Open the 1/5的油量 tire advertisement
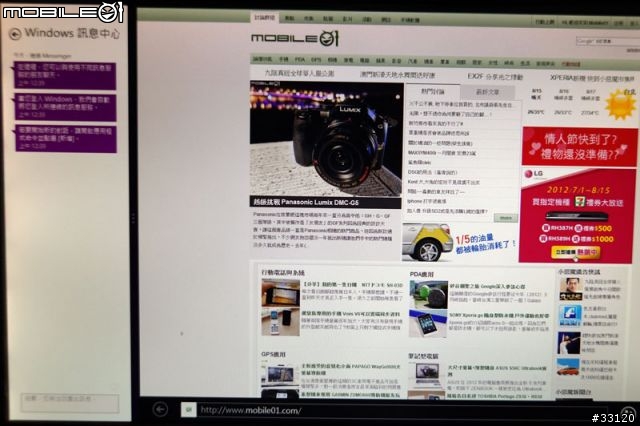Image resolution: width=640 pixels, height=426 pixels. (x=460, y=242)
